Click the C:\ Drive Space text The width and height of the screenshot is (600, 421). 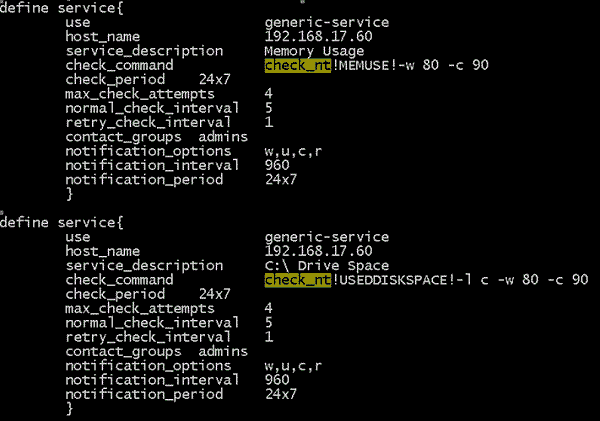[326, 266]
